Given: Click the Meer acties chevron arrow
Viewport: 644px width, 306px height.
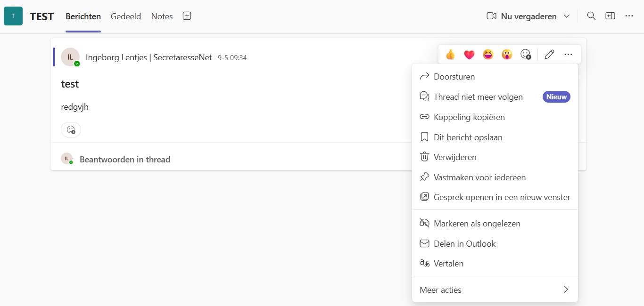Looking at the screenshot, I should (566, 290).
